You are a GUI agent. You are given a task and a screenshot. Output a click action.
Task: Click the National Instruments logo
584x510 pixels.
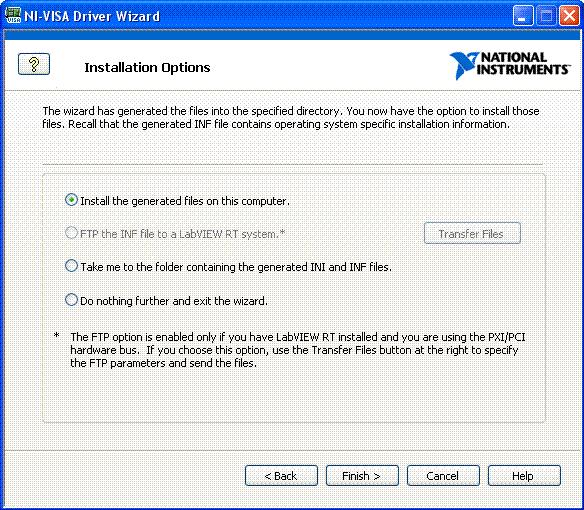(510, 65)
